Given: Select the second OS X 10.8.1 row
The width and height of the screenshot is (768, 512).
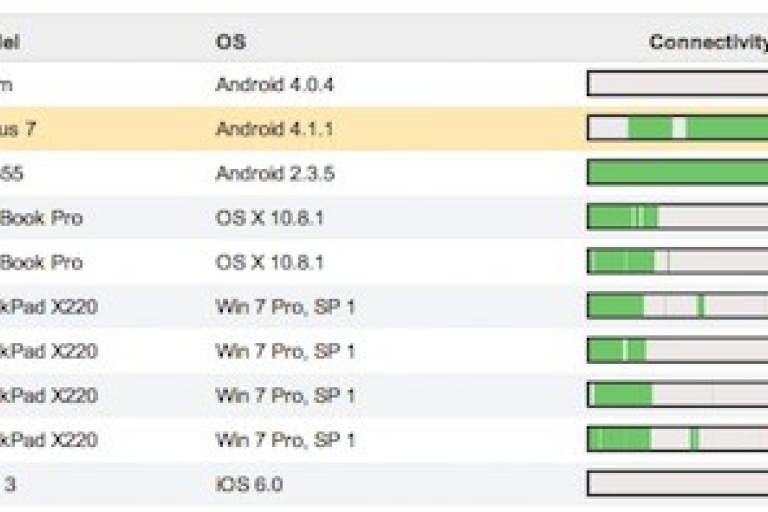Looking at the screenshot, I should point(384,262).
